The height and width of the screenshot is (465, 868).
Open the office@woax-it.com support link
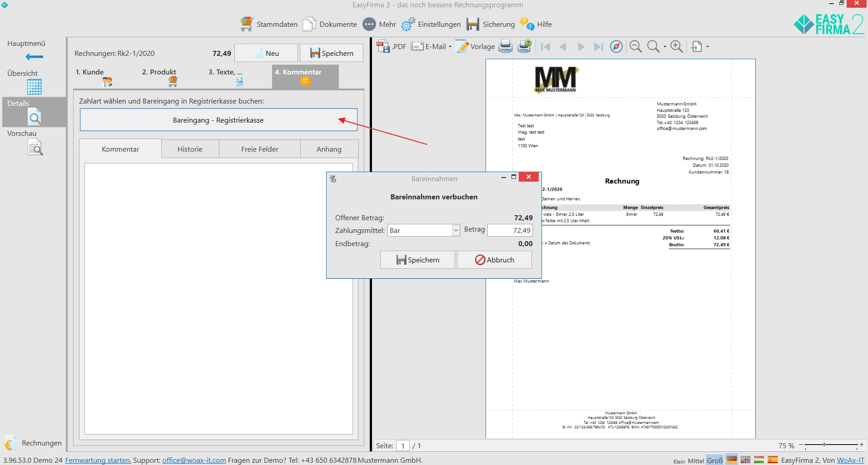[194, 460]
